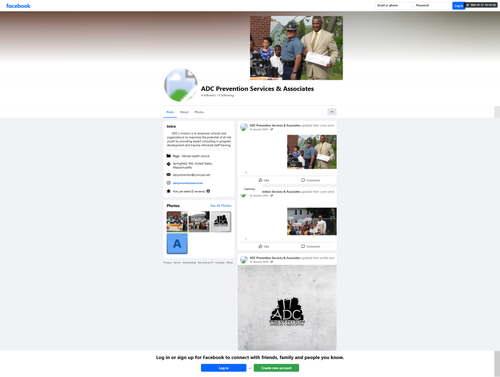
Task: Click the email envelope icon in Intro
Action: point(169,175)
